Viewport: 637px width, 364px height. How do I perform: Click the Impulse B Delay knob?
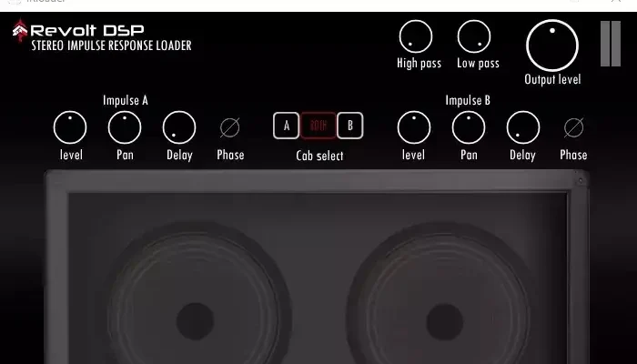pos(523,127)
